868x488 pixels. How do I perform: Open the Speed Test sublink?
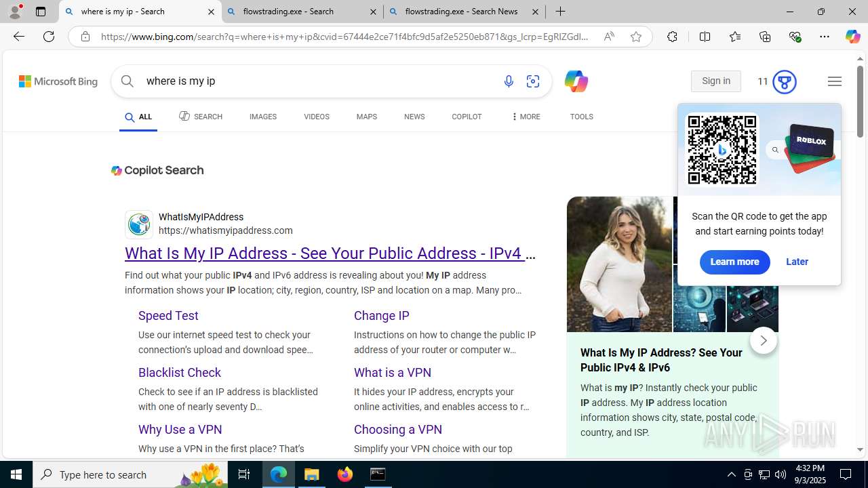168,316
